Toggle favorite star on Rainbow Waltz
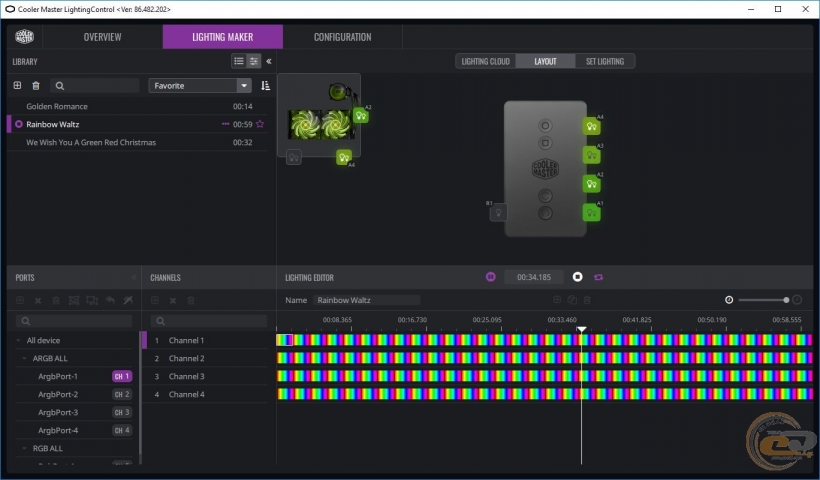 click(x=260, y=124)
